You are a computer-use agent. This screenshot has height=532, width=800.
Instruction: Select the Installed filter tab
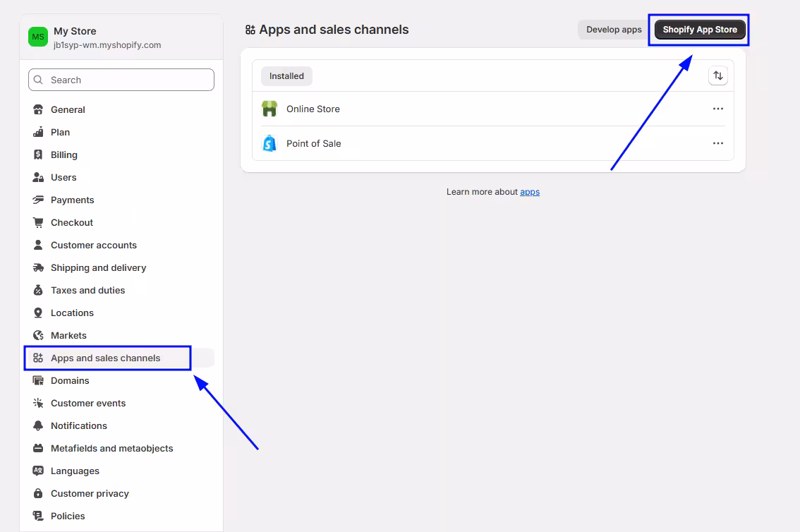286,76
